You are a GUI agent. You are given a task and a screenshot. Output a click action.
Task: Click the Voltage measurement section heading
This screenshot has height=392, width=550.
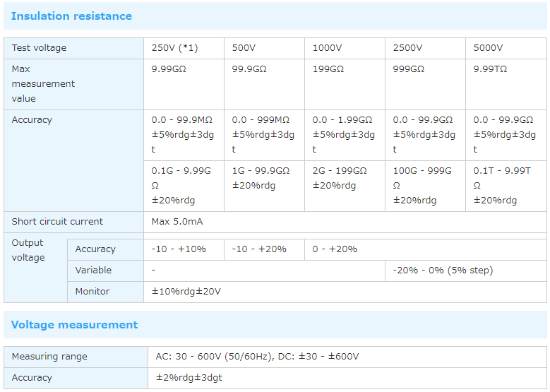click(74, 325)
